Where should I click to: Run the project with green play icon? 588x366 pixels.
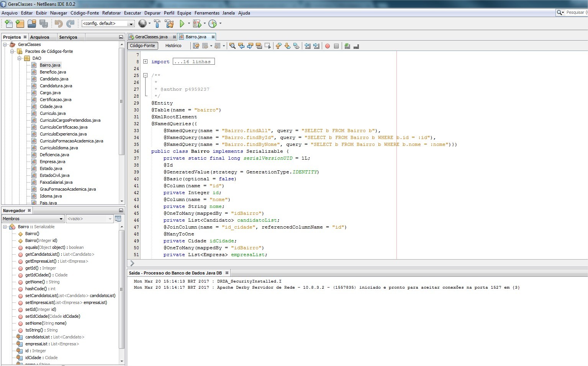click(182, 24)
